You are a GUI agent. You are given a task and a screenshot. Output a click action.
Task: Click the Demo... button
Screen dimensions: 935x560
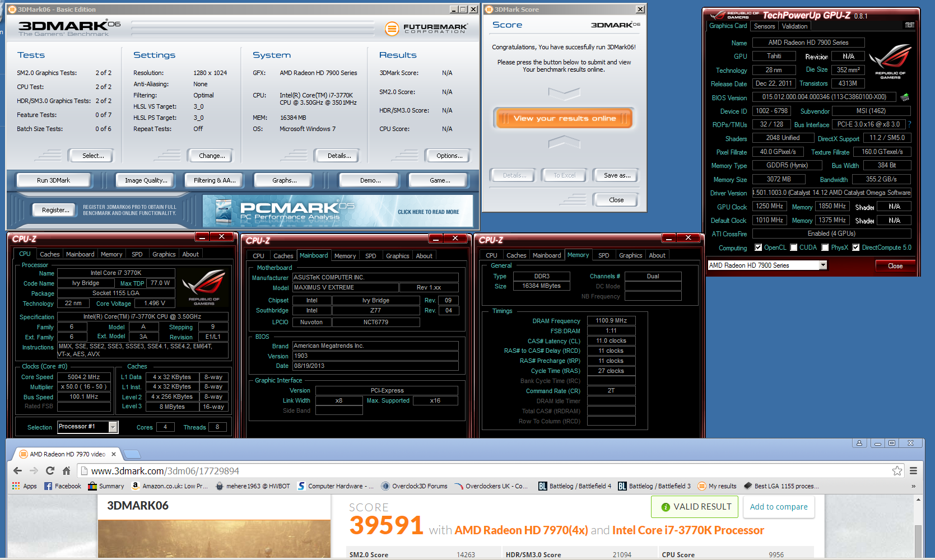click(x=370, y=180)
